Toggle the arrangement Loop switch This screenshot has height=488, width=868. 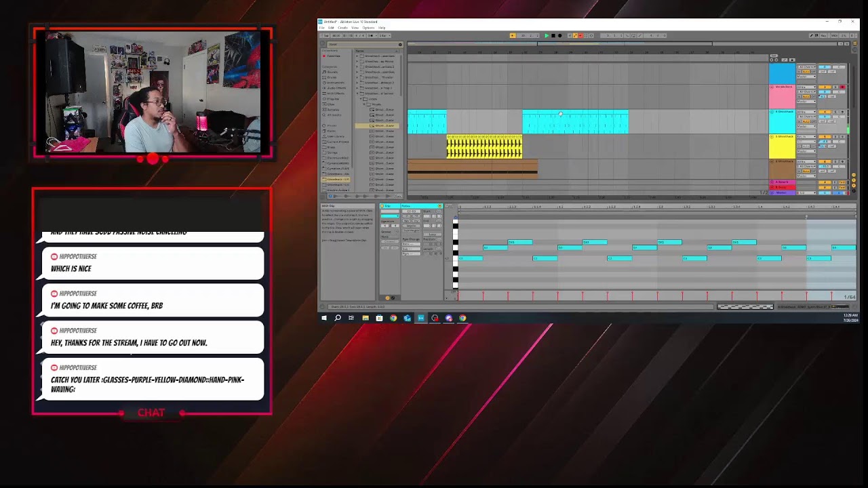point(633,35)
